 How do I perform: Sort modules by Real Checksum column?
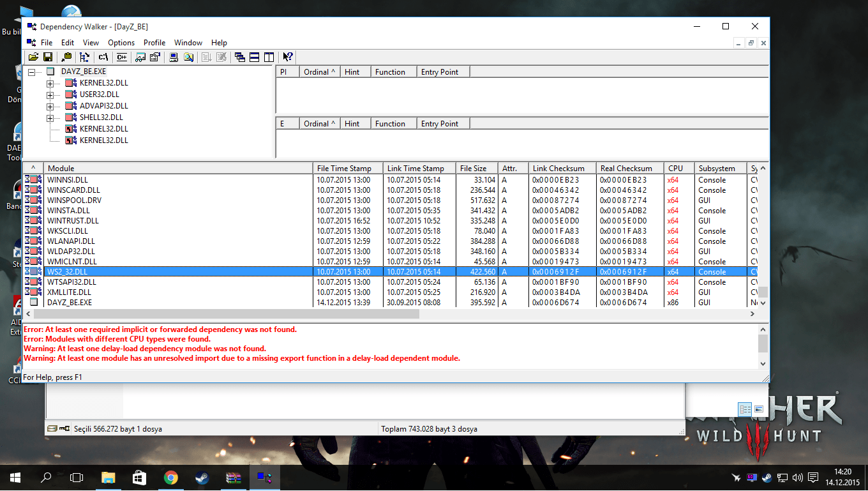tap(631, 169)
